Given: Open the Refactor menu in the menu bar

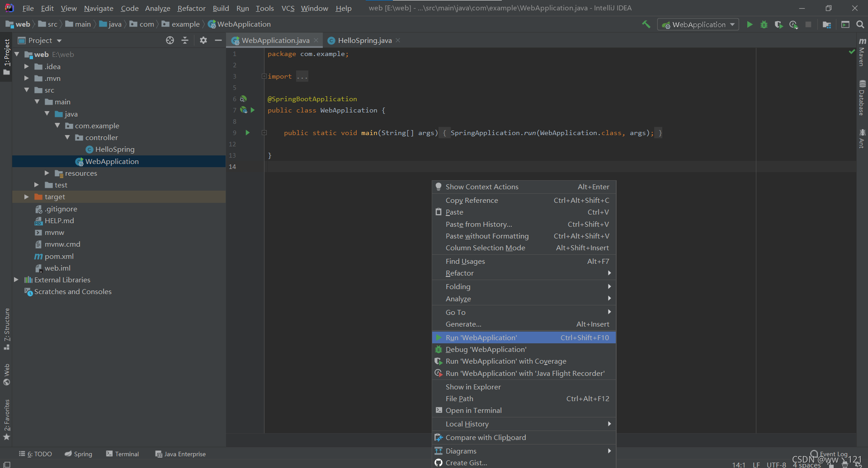Looking at the screenshot, I should (191, 8).
